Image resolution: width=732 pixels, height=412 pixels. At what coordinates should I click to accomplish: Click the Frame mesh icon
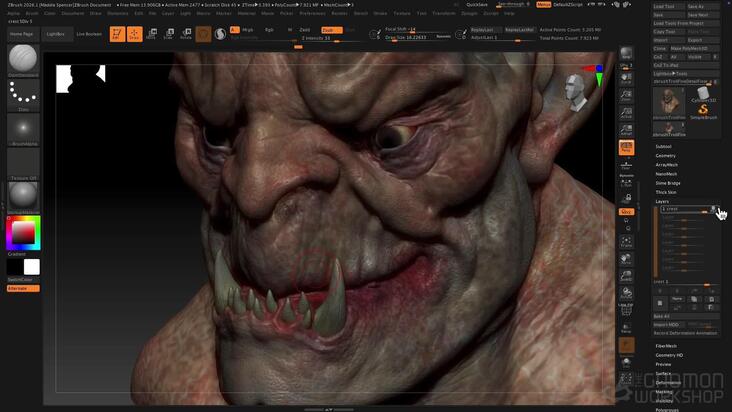[626, 242]
